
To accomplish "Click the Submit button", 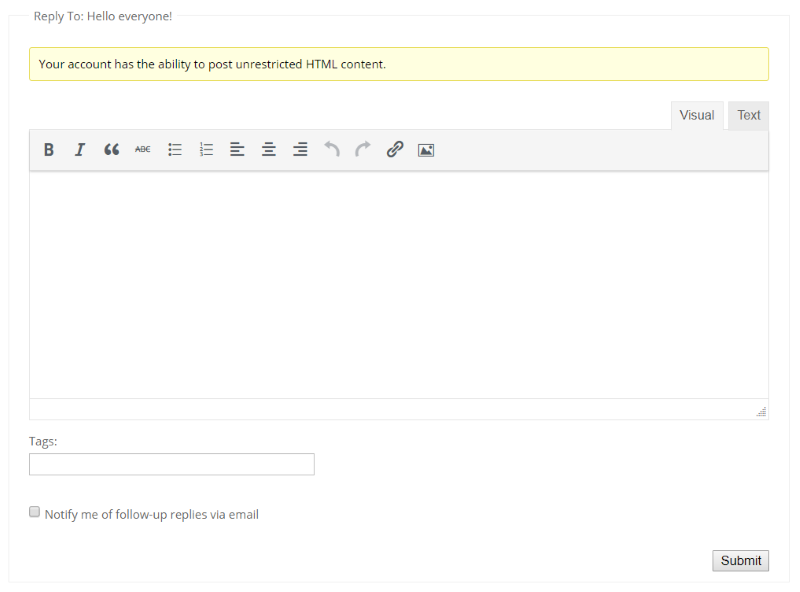I will pyautogui.click(x=740, y=560).
